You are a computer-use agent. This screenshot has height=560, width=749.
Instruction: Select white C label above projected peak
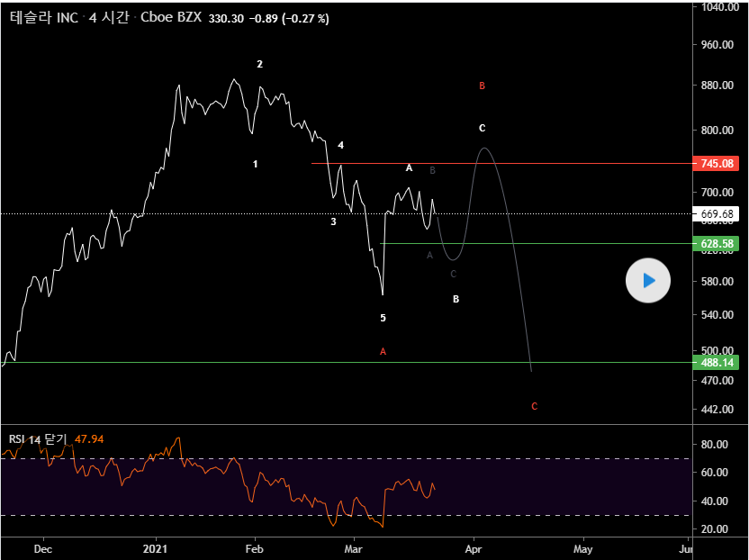point(483,128)
